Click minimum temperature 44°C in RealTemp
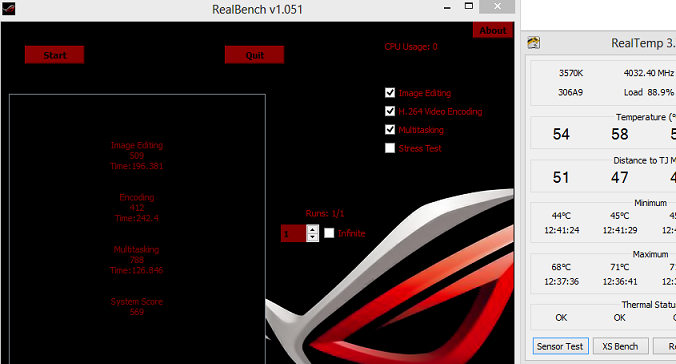Screen dimensions: 676x364 (561, 216)
